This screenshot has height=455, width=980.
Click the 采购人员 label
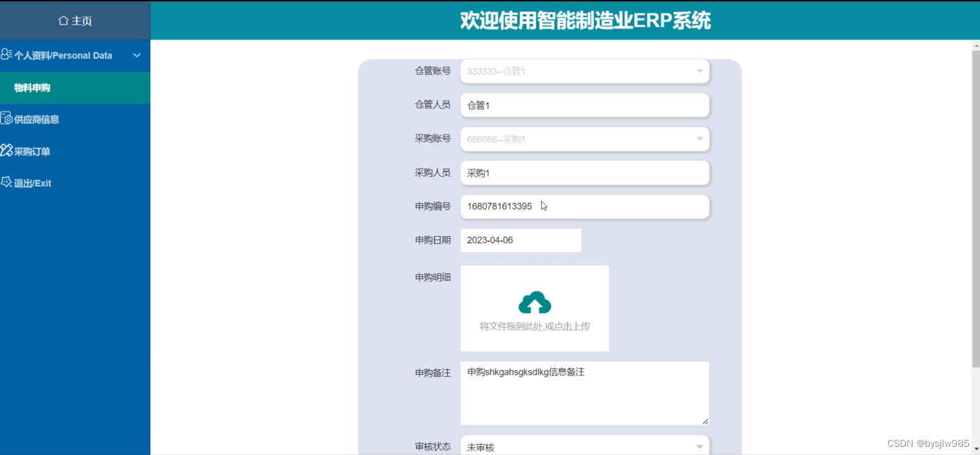click(x=433, y=172)
